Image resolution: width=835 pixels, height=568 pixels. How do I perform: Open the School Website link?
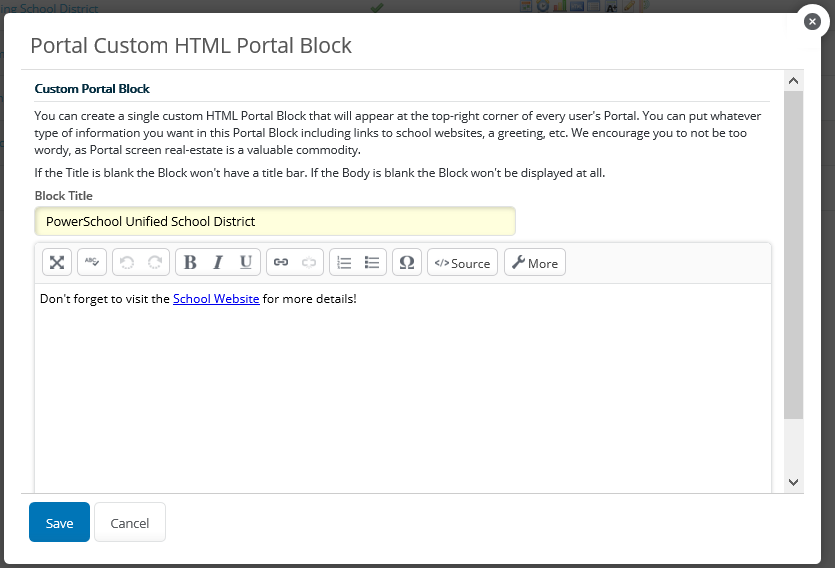point(216,299)
